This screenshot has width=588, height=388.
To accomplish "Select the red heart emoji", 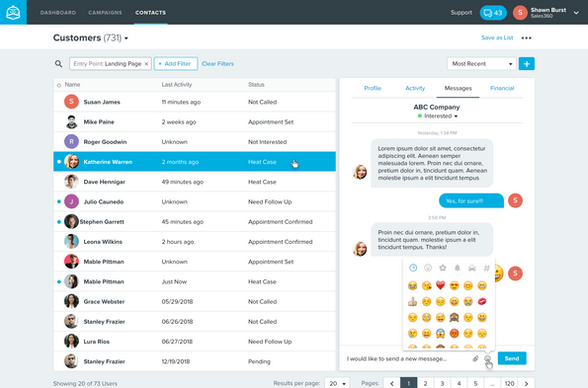I will (440, 285).
